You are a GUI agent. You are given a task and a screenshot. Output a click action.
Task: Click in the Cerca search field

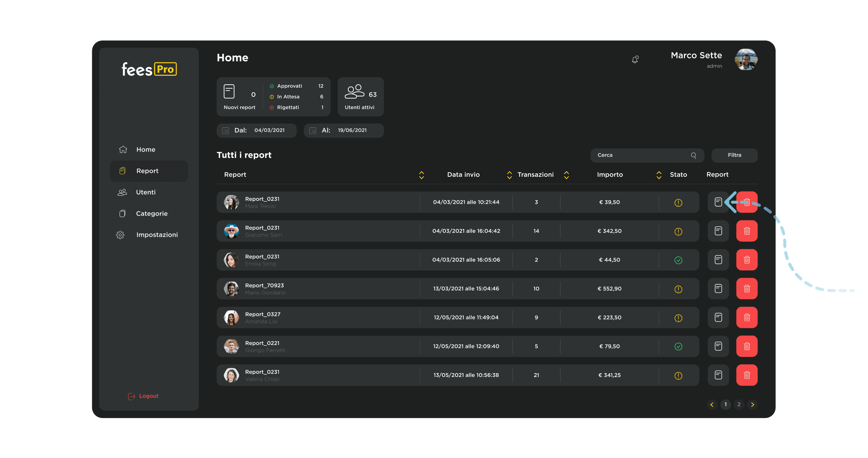click(x=647, y=155)
